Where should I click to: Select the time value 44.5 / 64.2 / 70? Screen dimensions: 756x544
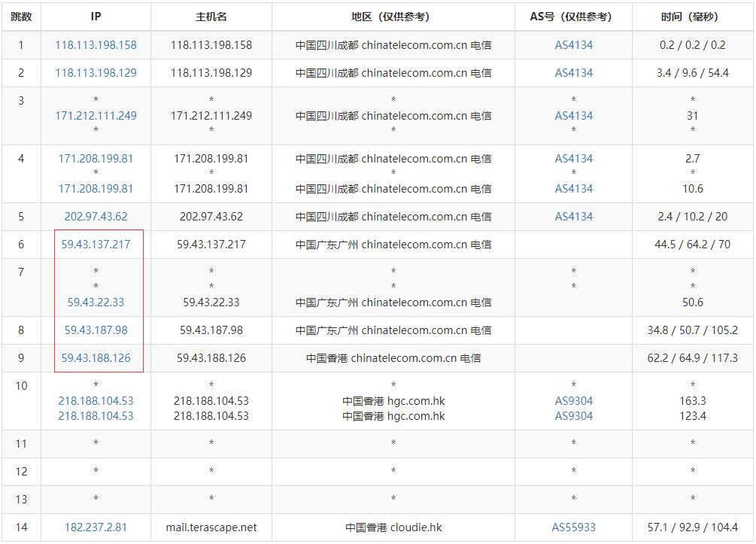tap(693, 245)
